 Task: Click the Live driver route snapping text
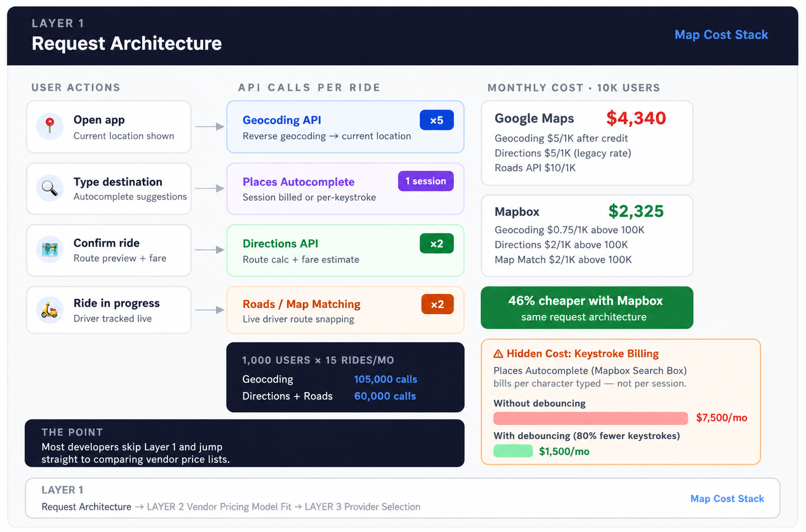(x=298, y=320)
